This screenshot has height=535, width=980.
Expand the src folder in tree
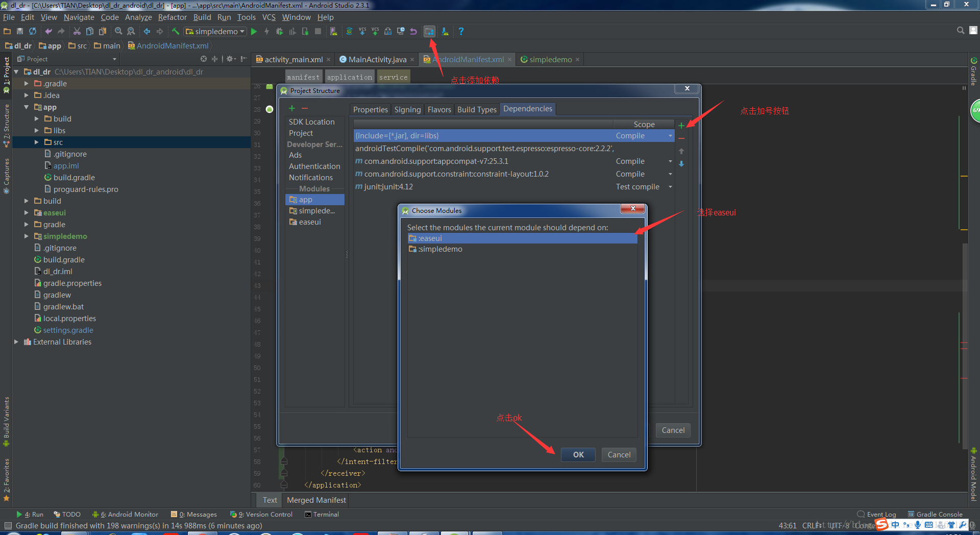[36, 142]
